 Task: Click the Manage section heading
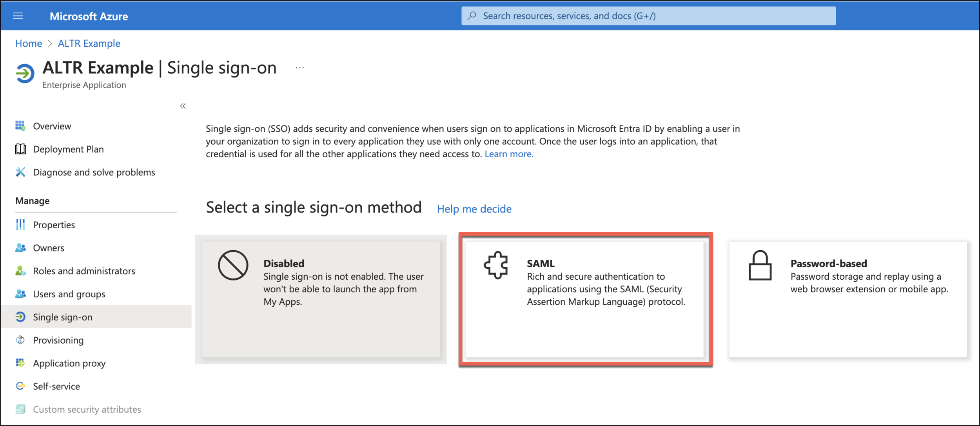click(x=32, y=201)
